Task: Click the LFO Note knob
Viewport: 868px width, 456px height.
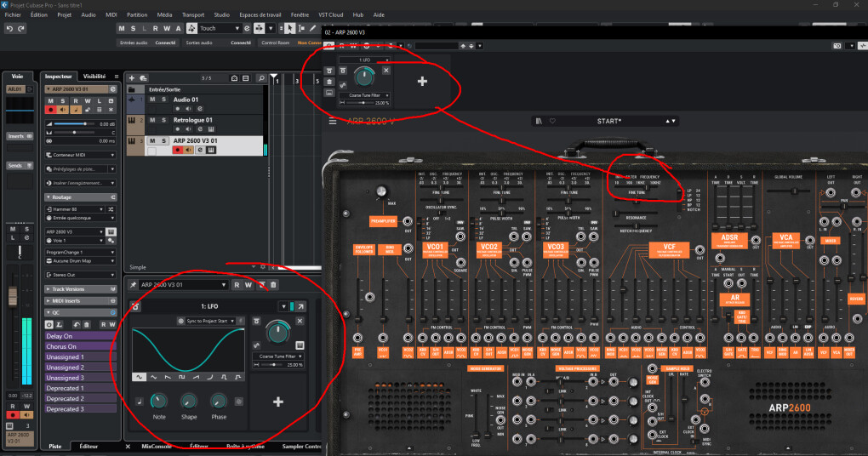Action: click(159, 402)
